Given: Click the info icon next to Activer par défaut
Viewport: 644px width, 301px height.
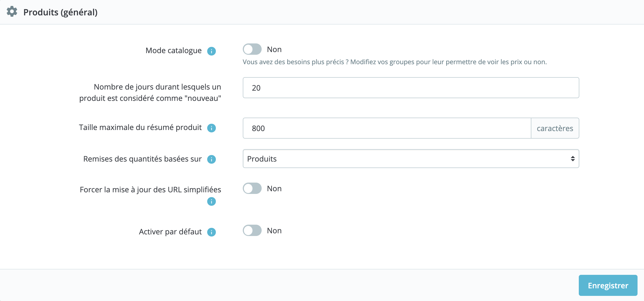Looking at the screenshot, I should 212,232.
